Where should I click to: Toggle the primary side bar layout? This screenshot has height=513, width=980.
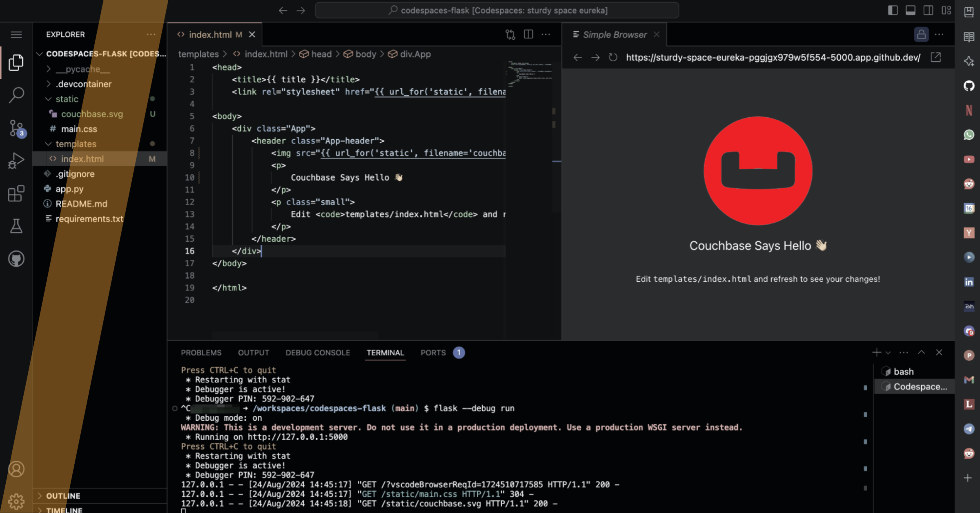tap(893, 11)
